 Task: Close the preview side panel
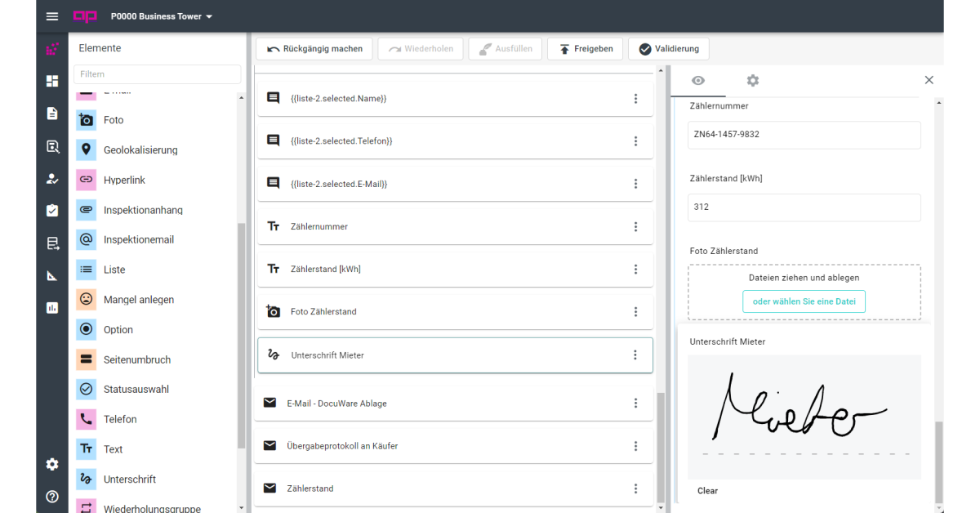pos(929,80)
